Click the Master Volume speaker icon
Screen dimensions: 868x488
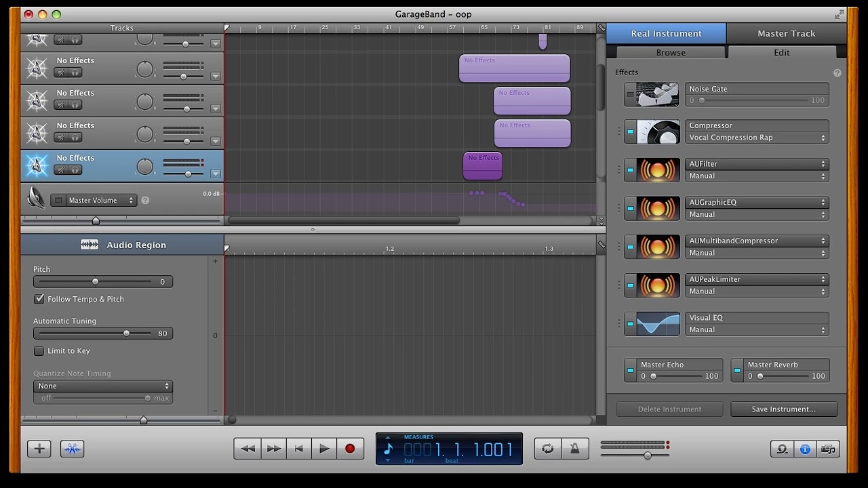(x=36, y=198)
